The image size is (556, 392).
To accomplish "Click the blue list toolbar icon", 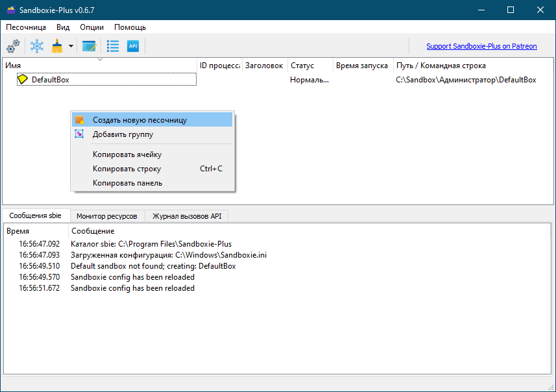I will click(113, 46).
